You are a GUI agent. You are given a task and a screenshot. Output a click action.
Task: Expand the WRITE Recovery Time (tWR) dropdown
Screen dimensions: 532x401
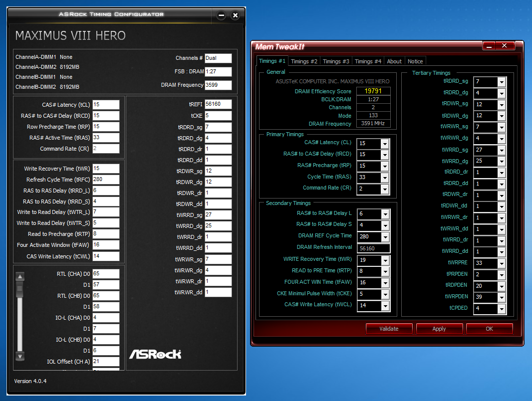click(x=385, y=260)
